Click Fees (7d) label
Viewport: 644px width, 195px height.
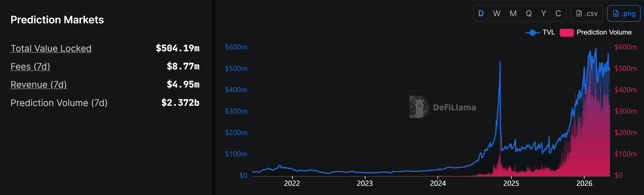(x=30, y=67)
